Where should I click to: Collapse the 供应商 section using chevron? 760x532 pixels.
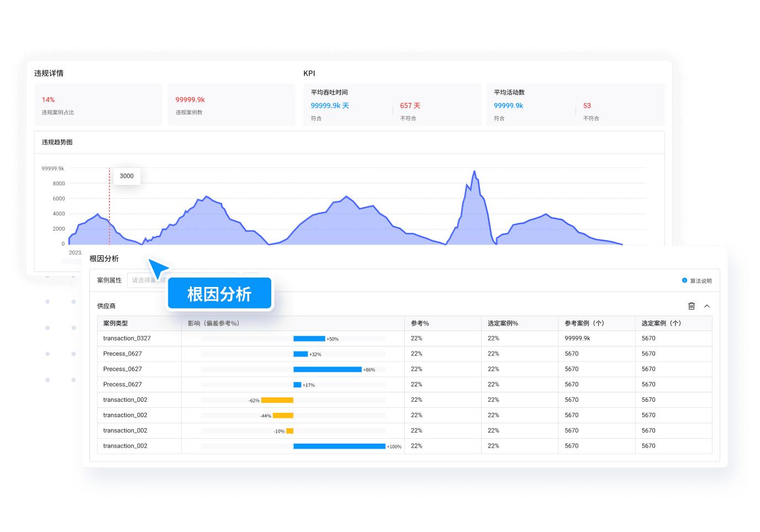coord(707,306)
